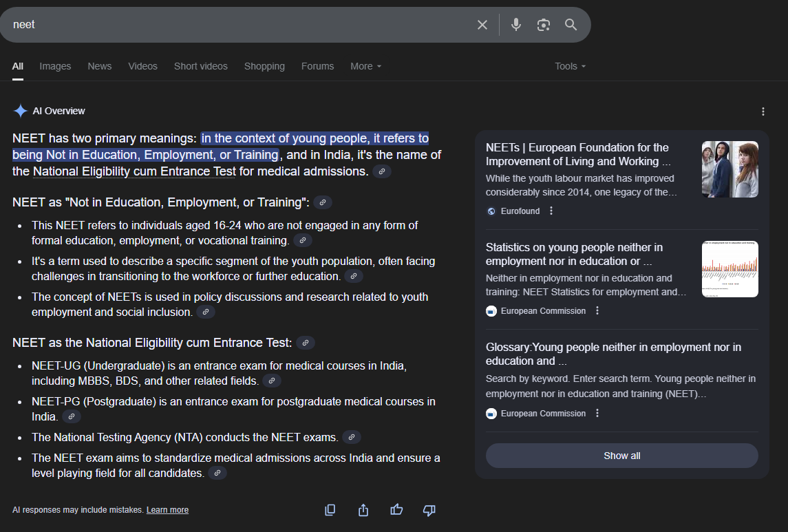Clear the search box text

pos(482,25)
